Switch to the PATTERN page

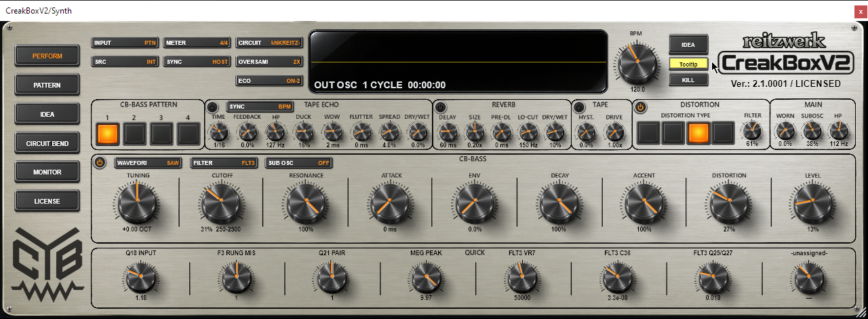(x=47, y=86)
